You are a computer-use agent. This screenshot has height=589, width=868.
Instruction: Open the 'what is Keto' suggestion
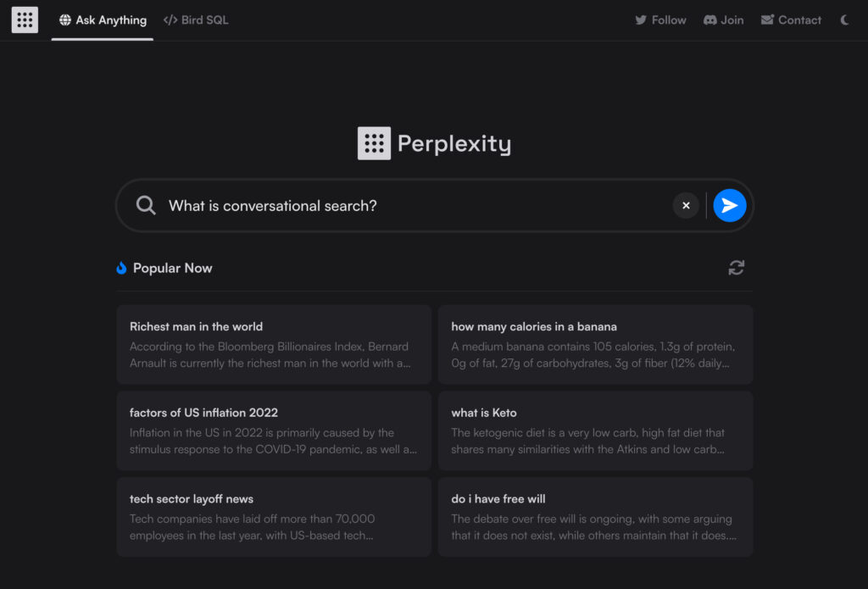tap(595, 431)
